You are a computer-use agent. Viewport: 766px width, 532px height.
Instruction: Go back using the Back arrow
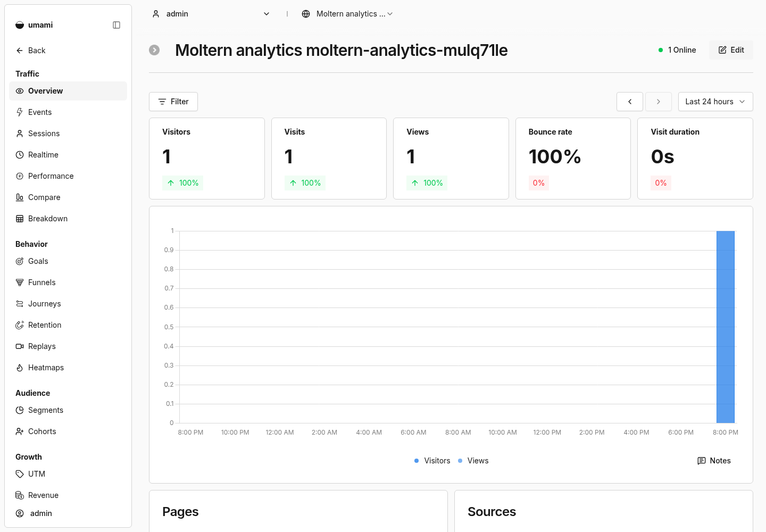[30, 51]
